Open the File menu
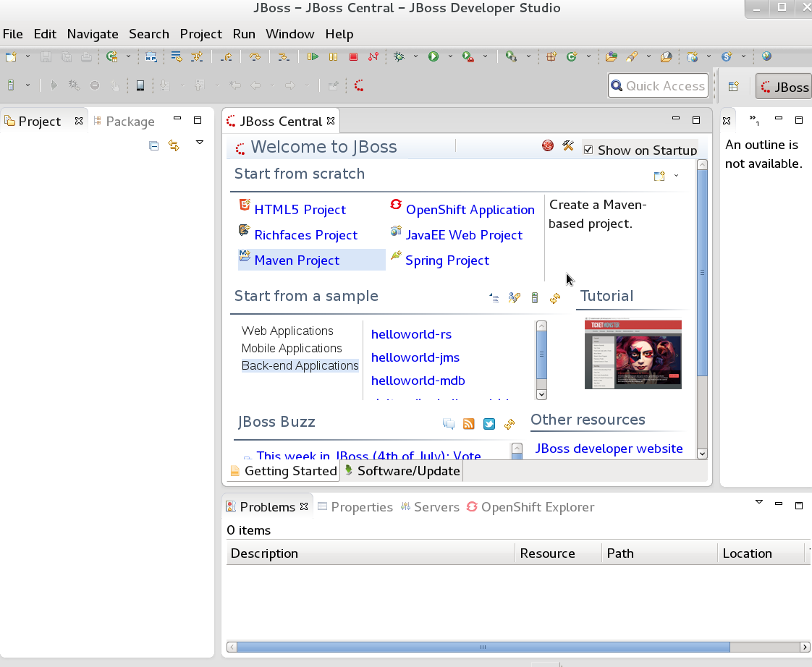 coord(12,34)
